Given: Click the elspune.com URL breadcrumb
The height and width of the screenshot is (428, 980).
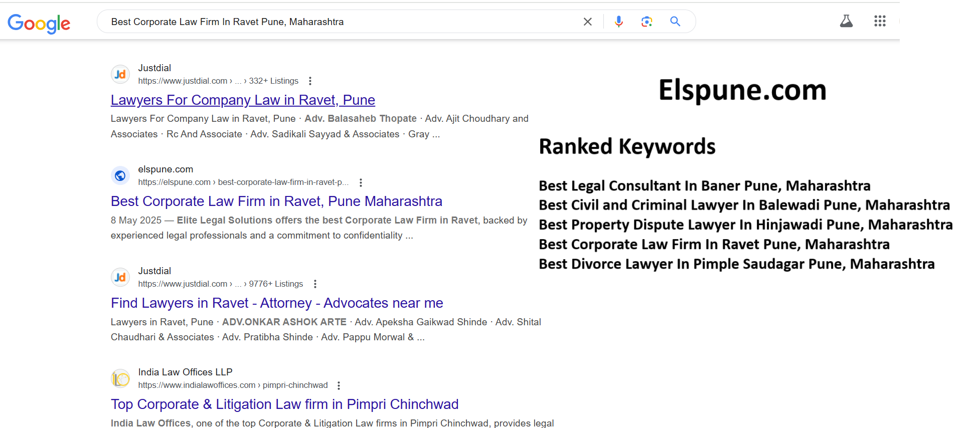Looking at the screenshot, I should 243,182.
